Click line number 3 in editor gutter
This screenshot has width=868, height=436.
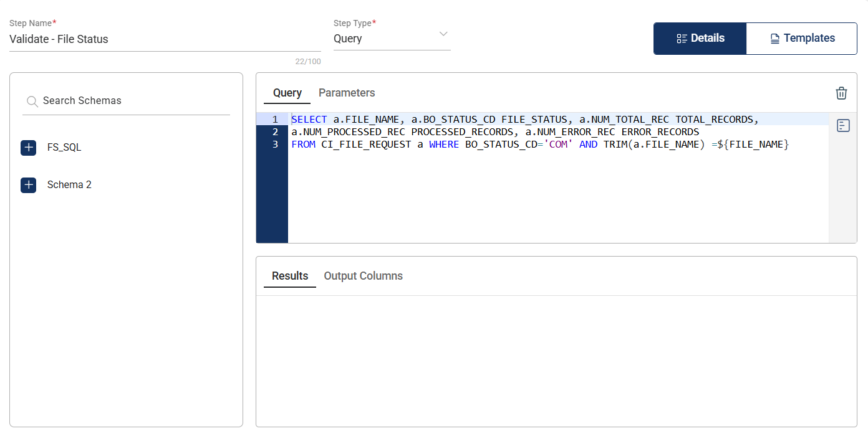click(x=275, y=145)
